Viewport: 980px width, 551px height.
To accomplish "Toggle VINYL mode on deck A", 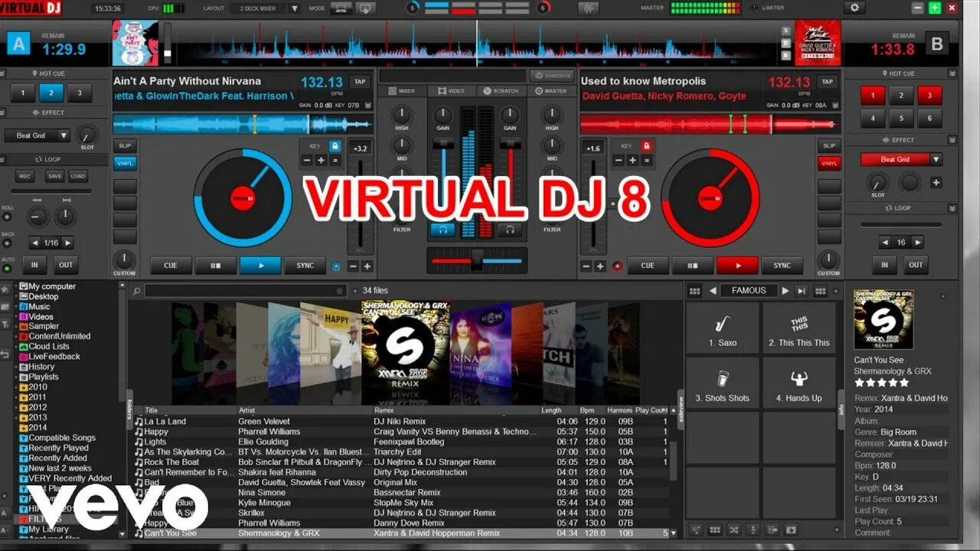I will pos(125,163).
